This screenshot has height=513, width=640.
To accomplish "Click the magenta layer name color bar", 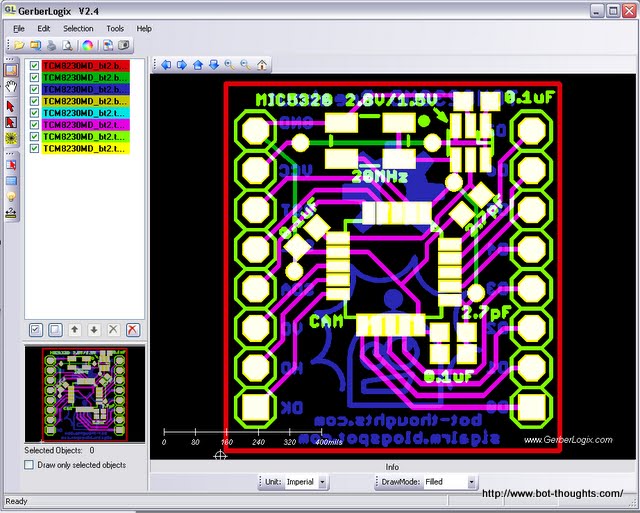I will [86, 125].
